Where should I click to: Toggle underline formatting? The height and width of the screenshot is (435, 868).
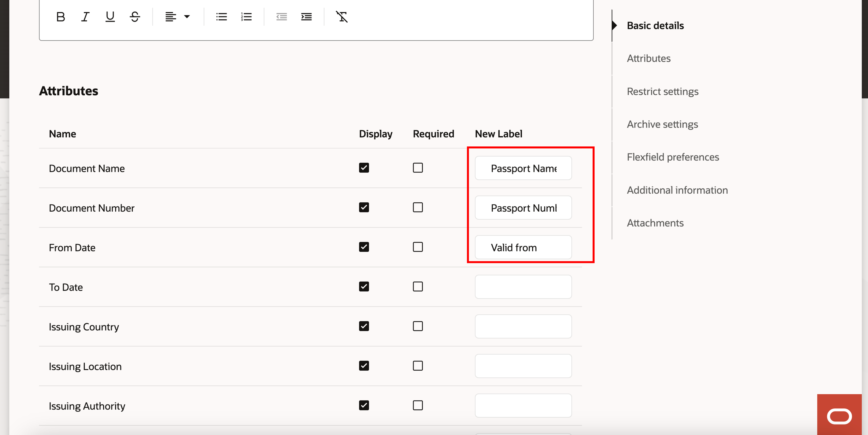(x=110, y=17)
